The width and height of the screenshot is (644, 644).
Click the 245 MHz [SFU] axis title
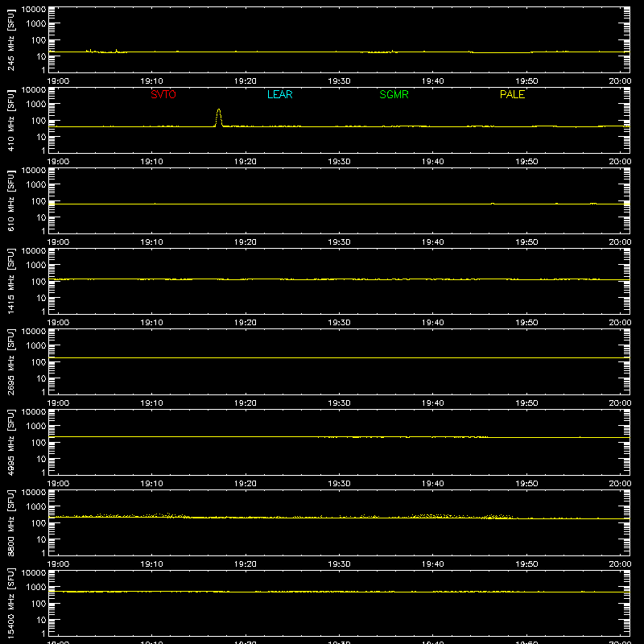coord(11,39)
